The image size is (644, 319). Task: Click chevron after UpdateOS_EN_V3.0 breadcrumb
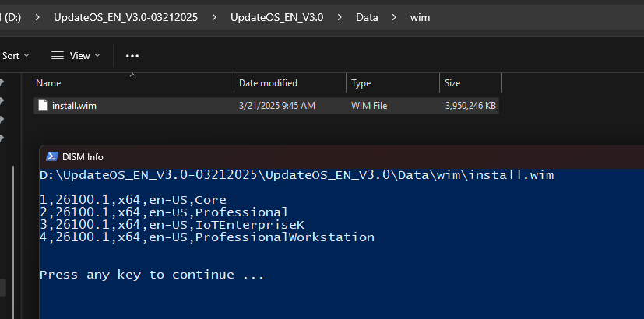[340, 17]
